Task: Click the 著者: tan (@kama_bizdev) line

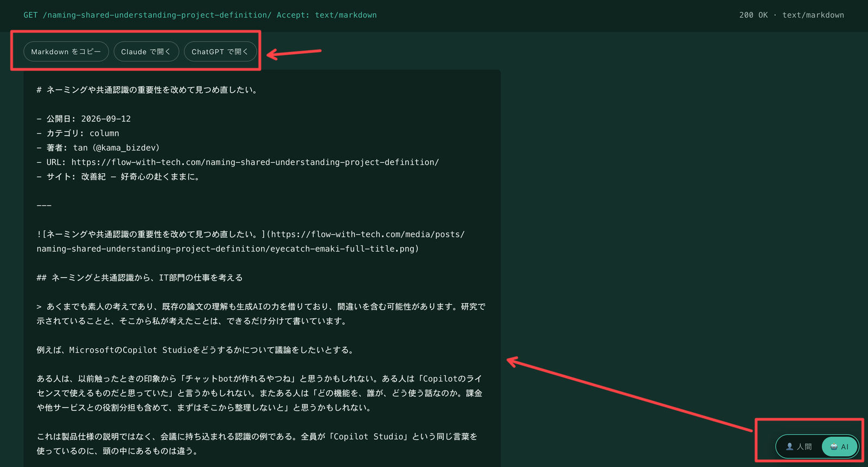Action: pos(98,148)
